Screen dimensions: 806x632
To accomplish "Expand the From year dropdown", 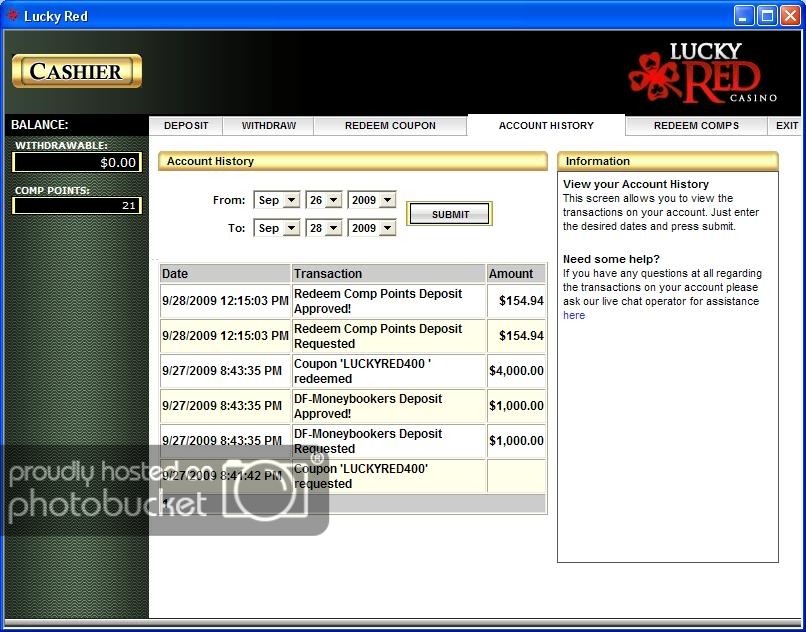I will click(x=388, y=200).
